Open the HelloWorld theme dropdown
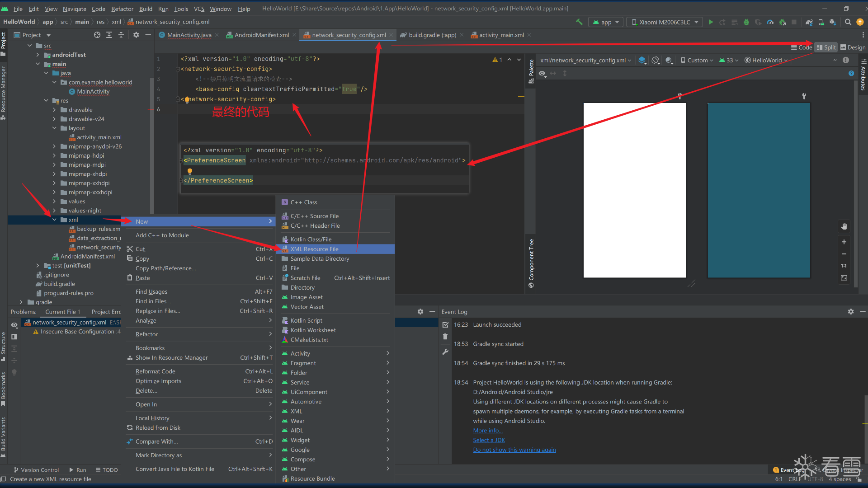868x488 pixels. (x=766, y=60)
